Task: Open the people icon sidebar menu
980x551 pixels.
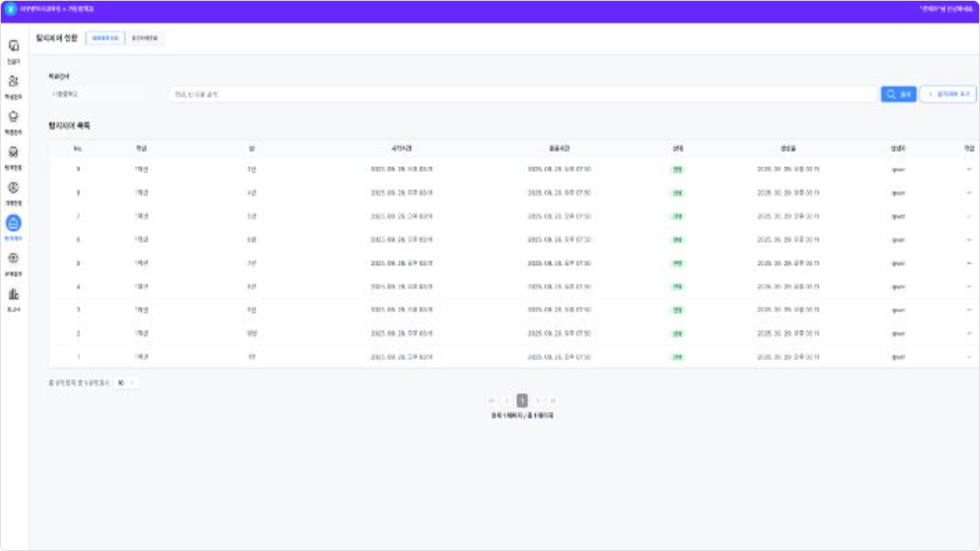Action: click(x=13, y=82)
